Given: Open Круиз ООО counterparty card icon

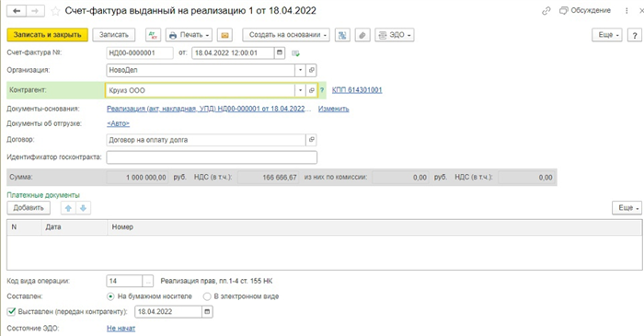Looking at the screenshot, I should 312,90.
